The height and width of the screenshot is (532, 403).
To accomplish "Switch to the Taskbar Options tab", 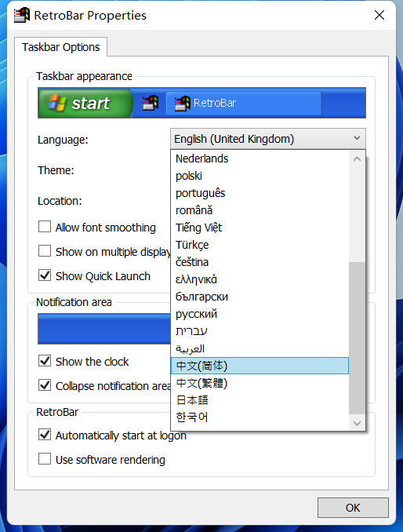I will click(61, 47).
